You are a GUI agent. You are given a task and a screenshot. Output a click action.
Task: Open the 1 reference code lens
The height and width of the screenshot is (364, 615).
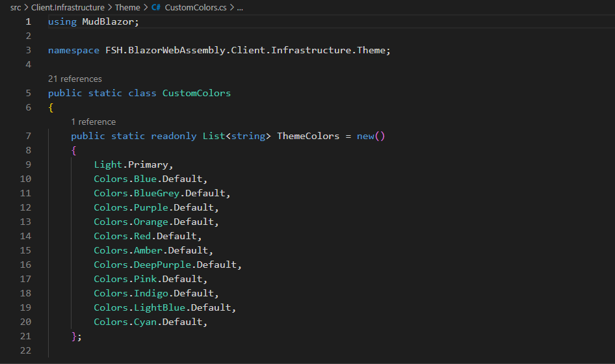[93, 122]
